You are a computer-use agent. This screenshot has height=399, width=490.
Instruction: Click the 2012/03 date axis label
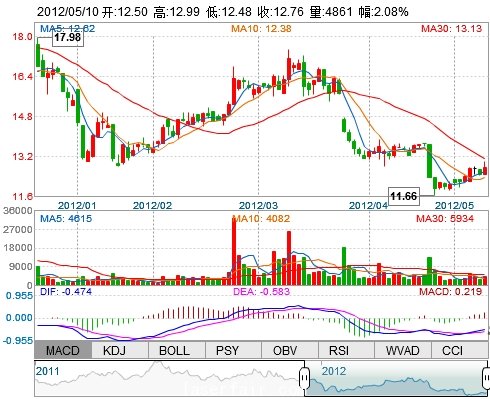pyautogui.click(x=258, y=205)
